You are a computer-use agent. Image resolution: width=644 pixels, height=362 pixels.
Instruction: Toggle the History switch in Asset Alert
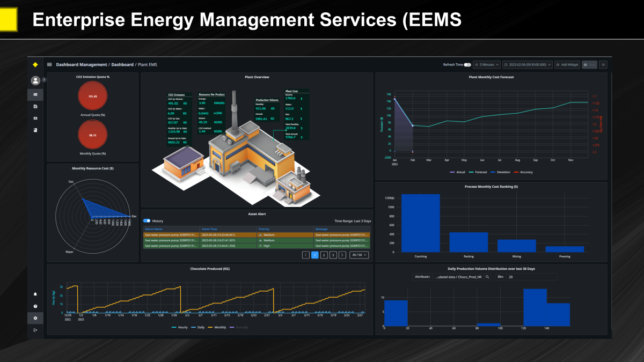[147, 220]
